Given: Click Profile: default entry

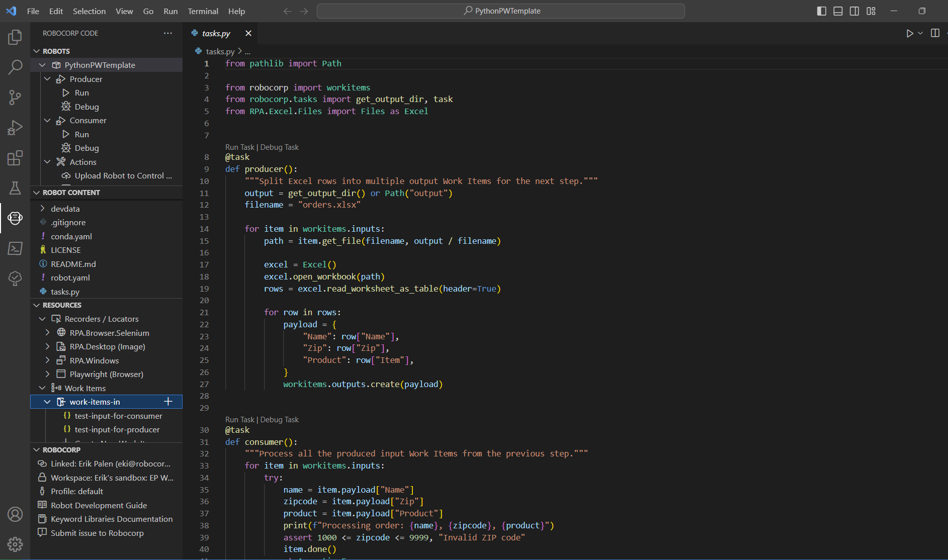Looking at the screenshot, I should pos(77,492).
